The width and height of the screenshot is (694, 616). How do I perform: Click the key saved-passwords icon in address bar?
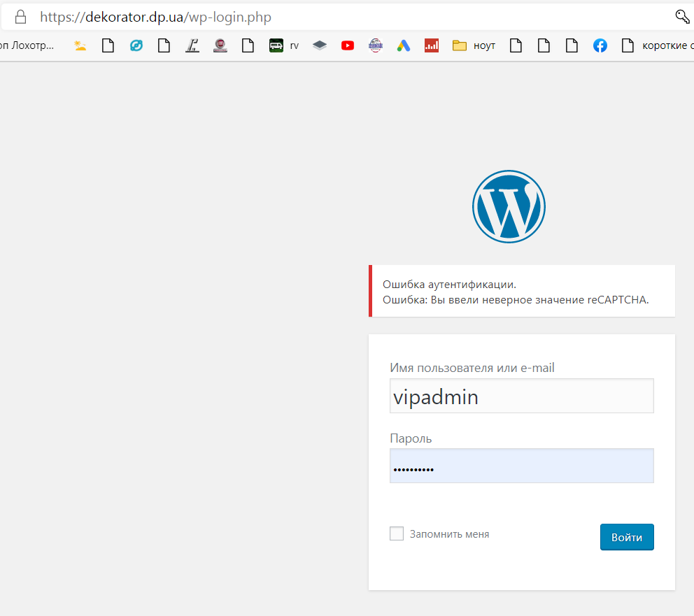pyautogui.click(x=682, y=16)
